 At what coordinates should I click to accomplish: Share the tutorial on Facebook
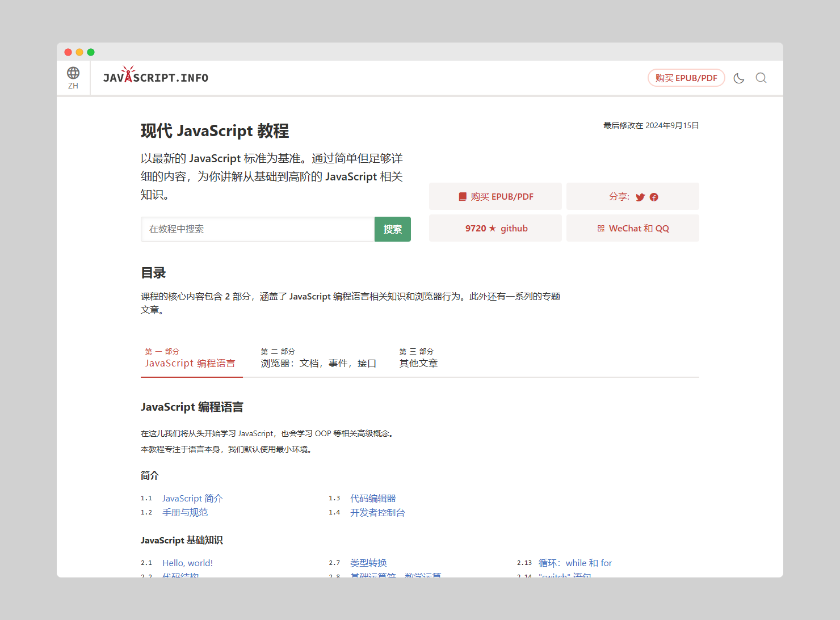click(x=654, y=197)
